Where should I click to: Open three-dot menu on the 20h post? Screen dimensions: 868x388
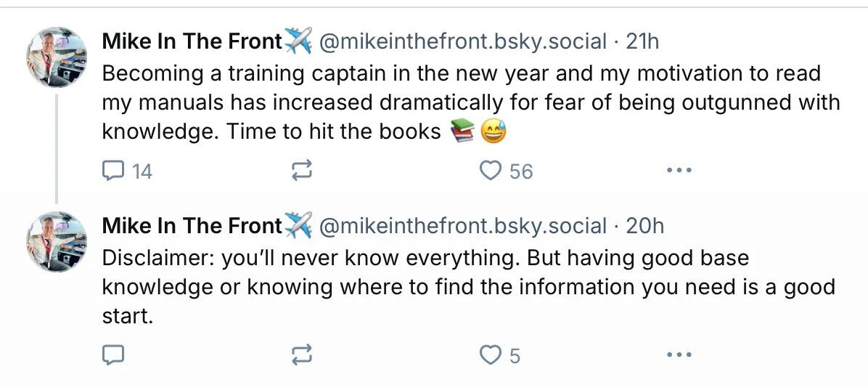click(679, 355)
